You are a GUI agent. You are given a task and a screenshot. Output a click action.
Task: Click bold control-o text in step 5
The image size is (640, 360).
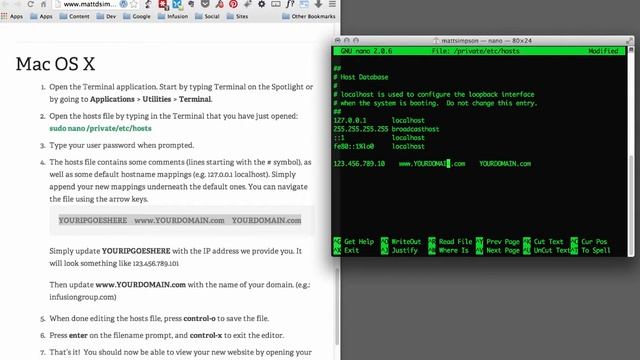199,318
